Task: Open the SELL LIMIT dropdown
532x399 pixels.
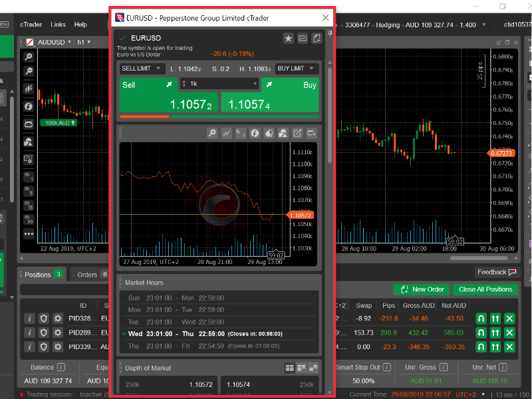Action: pos(142,68)
